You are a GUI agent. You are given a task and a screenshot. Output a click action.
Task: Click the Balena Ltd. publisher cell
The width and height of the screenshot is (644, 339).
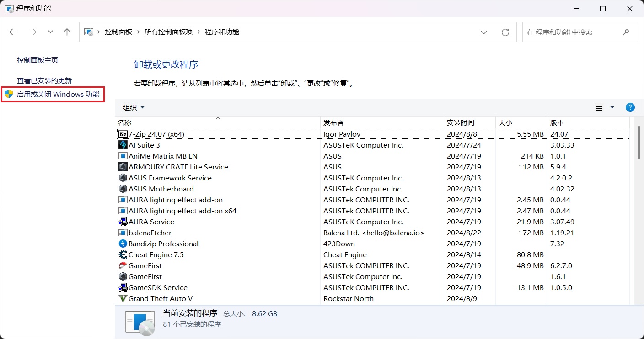[x=374, y=233]
